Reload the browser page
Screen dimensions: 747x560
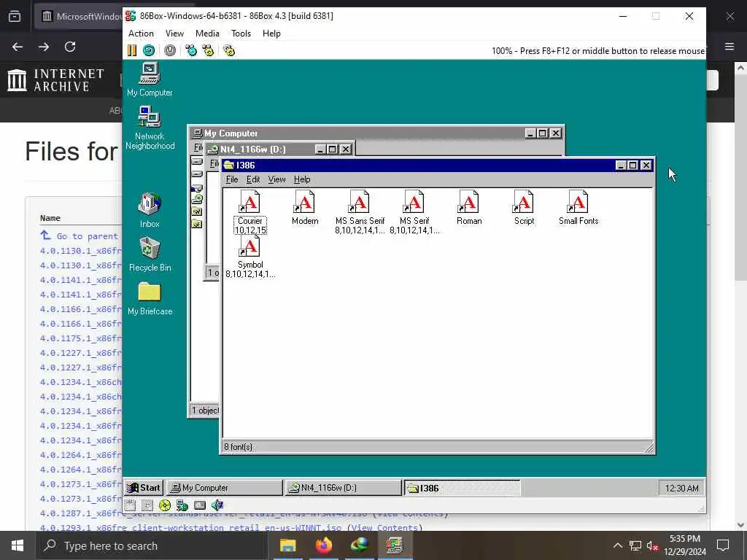pos(70,47)
